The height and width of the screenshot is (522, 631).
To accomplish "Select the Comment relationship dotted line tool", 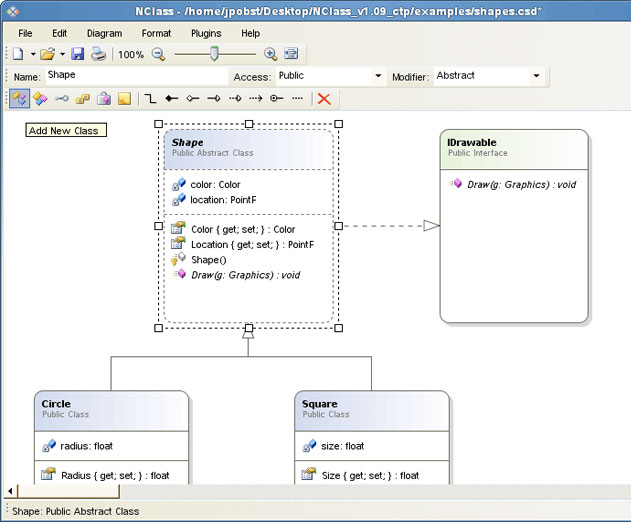I will click(x=298, y=99).
